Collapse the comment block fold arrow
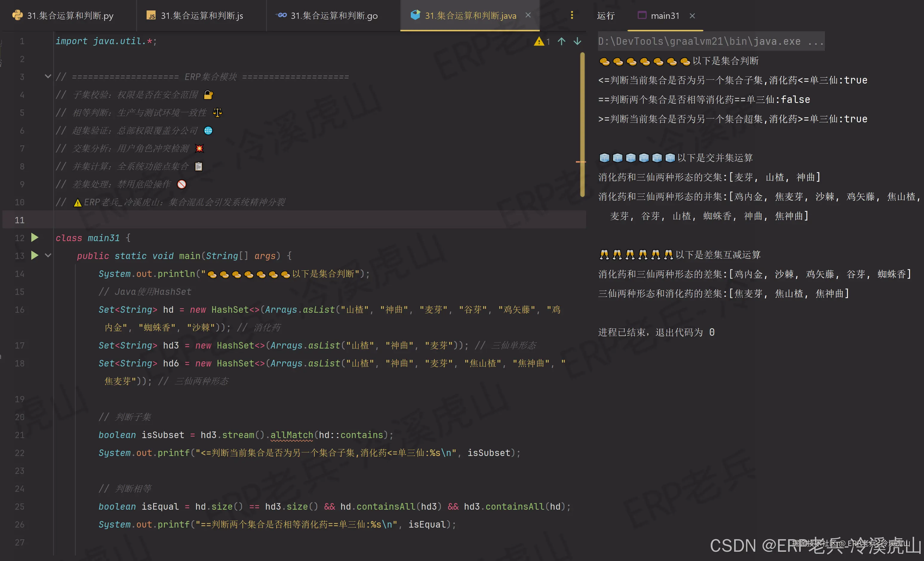This screenshot has height=561, width=924. pyautogui.click(x=48, y=76)
